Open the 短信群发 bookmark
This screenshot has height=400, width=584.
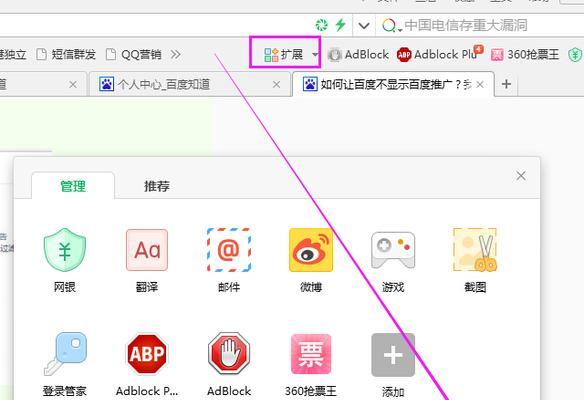pyautogui.click(x=66, y=55)
